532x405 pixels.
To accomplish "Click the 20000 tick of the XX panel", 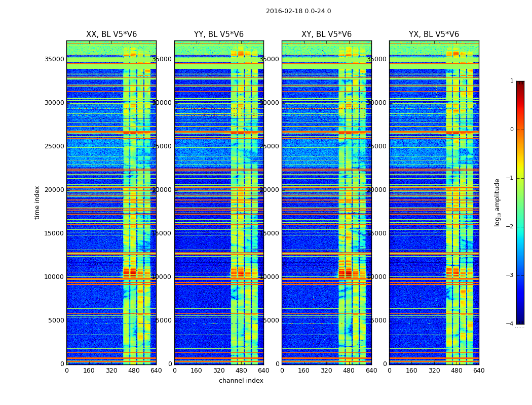I will 54,190.
